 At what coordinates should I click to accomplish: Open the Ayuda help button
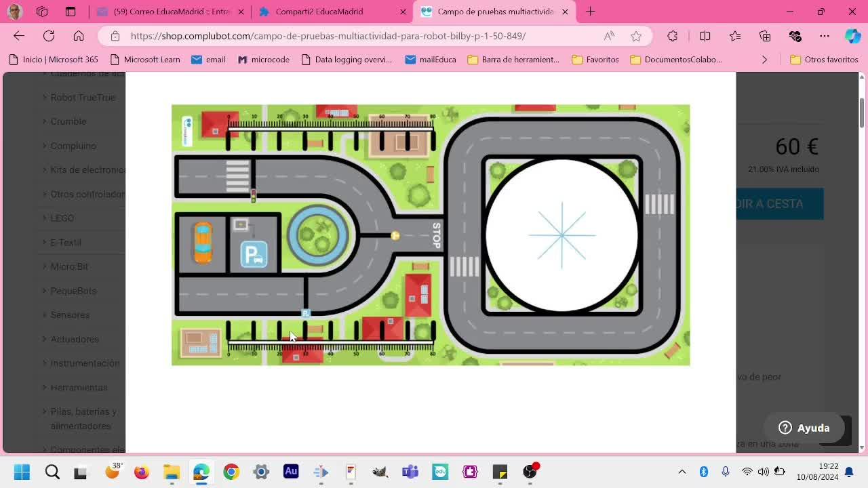(804, 428)
